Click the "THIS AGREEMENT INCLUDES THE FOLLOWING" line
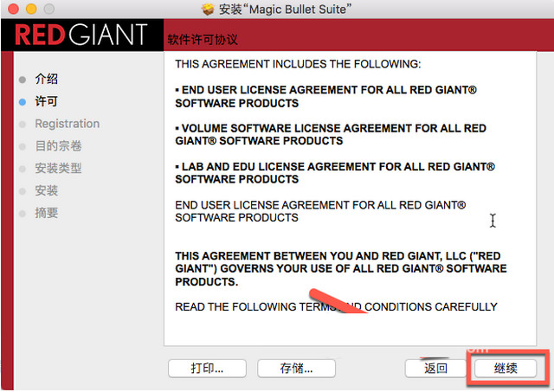554x392 pixels. pos(298,64)
